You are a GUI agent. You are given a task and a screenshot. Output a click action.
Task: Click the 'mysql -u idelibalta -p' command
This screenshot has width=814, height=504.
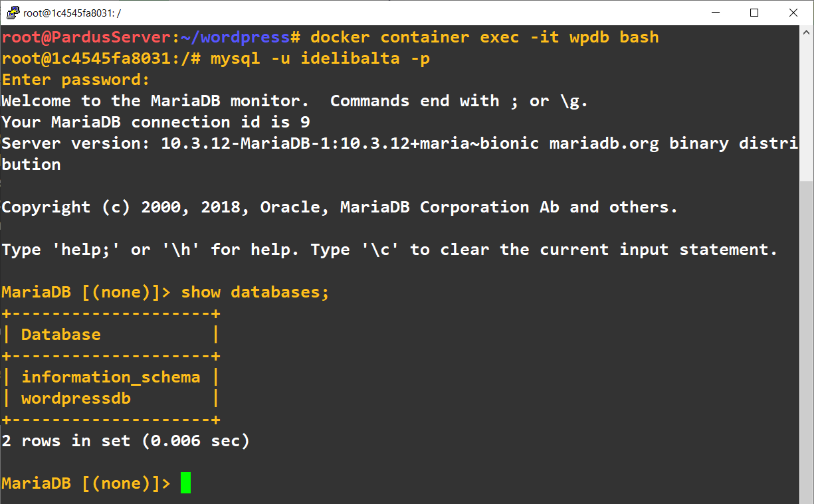point(320,58)
